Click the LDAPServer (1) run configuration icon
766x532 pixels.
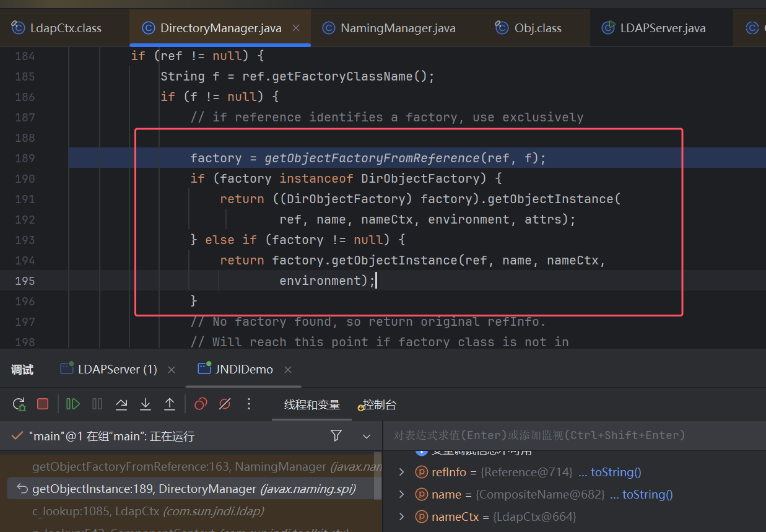67,368
